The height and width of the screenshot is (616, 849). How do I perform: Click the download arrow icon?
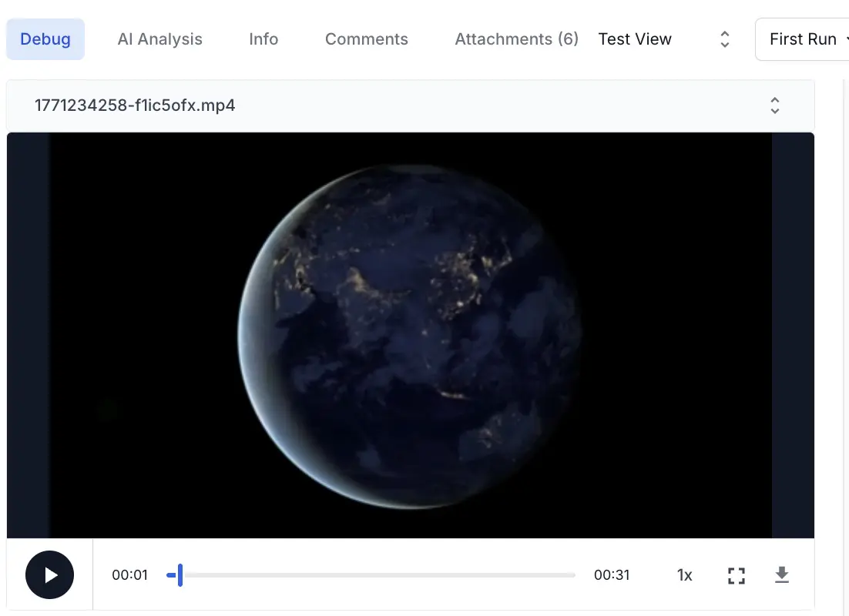782,574
